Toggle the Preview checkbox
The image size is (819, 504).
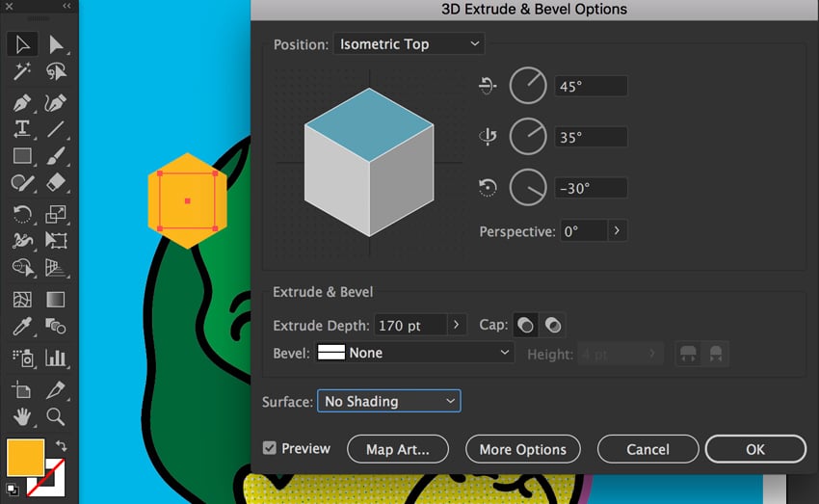pyautogui.click(x=270, y=448)
